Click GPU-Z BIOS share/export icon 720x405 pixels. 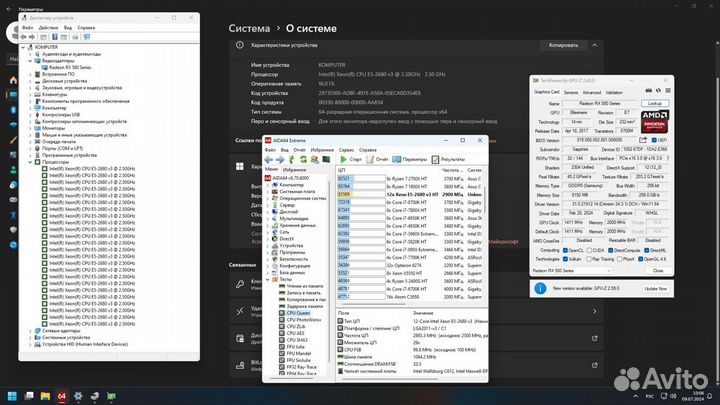(643, 140)
